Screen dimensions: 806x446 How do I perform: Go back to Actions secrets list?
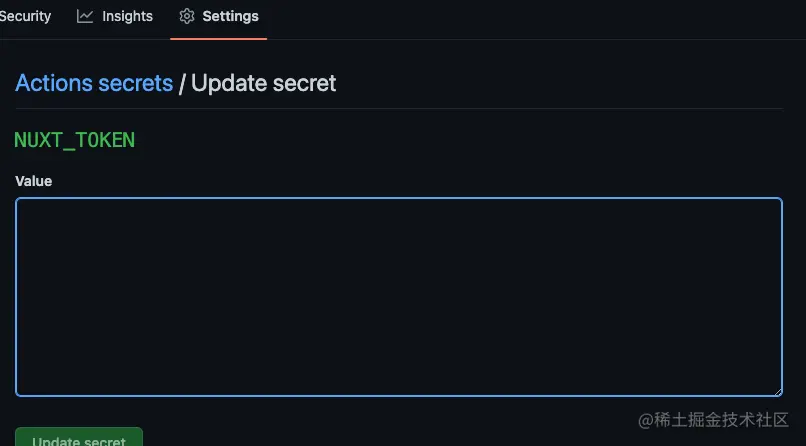pos(94,83)
